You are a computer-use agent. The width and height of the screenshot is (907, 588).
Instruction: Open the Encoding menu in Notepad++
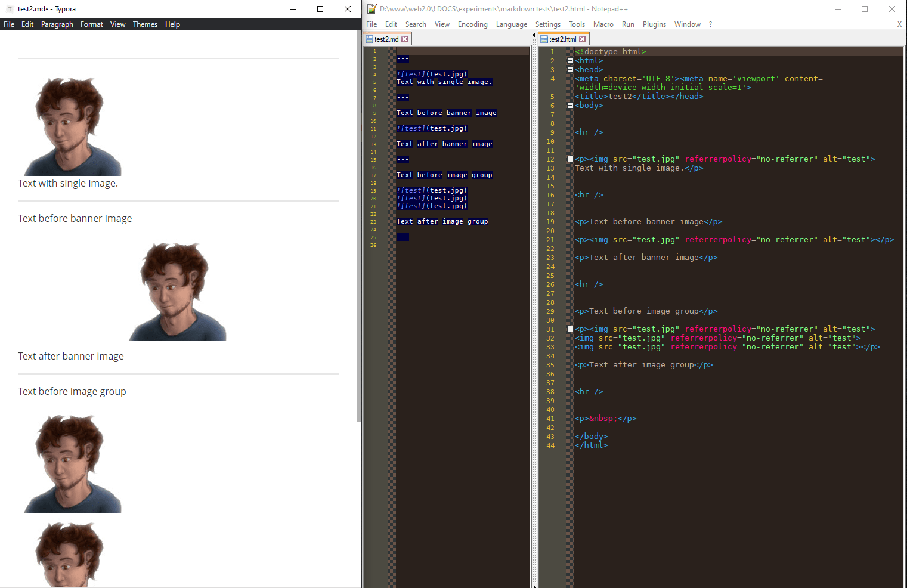coord(472,24)
